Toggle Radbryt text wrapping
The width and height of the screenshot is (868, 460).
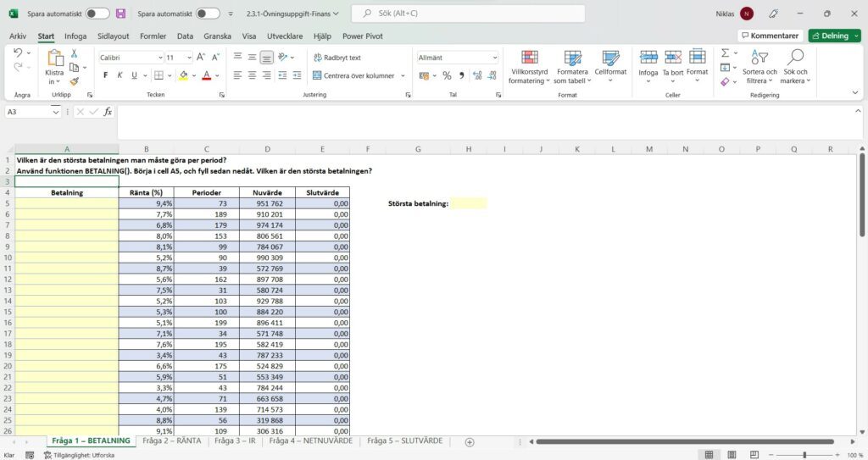tap(337, 58)
